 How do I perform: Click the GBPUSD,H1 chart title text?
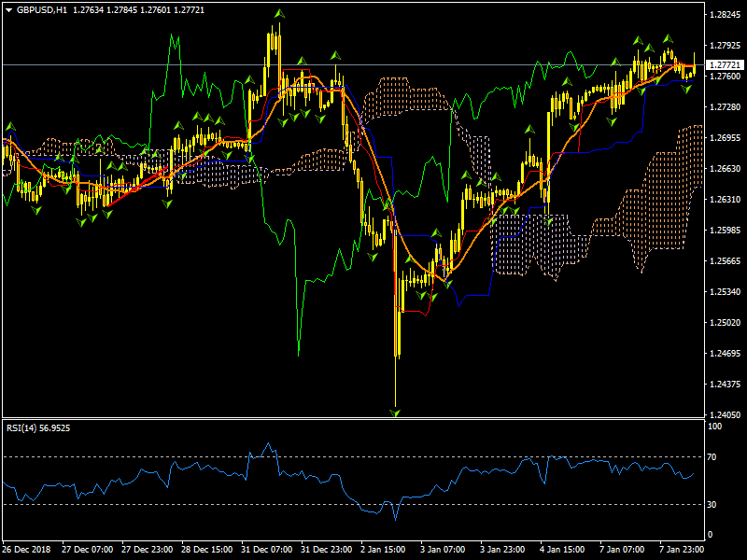pos(42,10)
